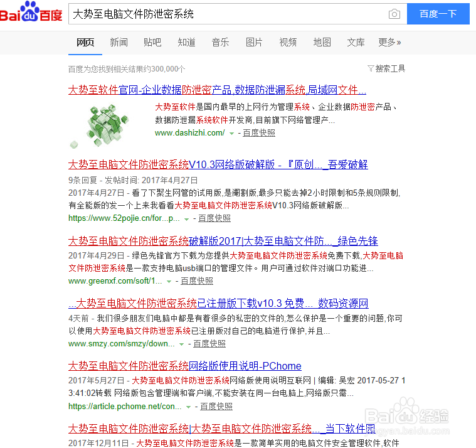Open PChome 网络版使用说明 result title

pyautogui.click(x=185, y=366)
